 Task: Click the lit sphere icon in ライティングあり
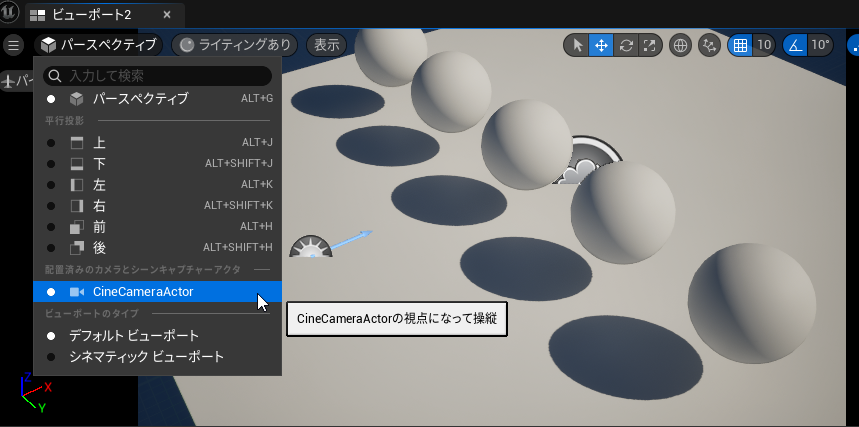[187, 45]
